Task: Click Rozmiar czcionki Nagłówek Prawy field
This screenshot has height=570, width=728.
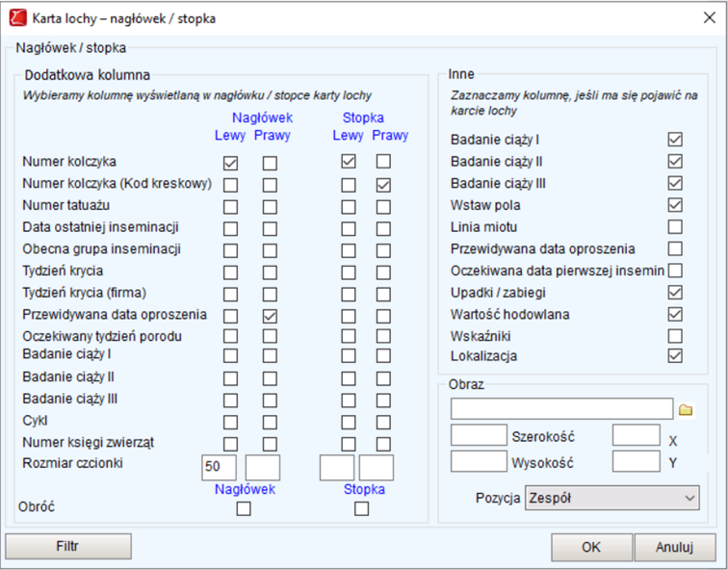Action: (x=262, y=467)
